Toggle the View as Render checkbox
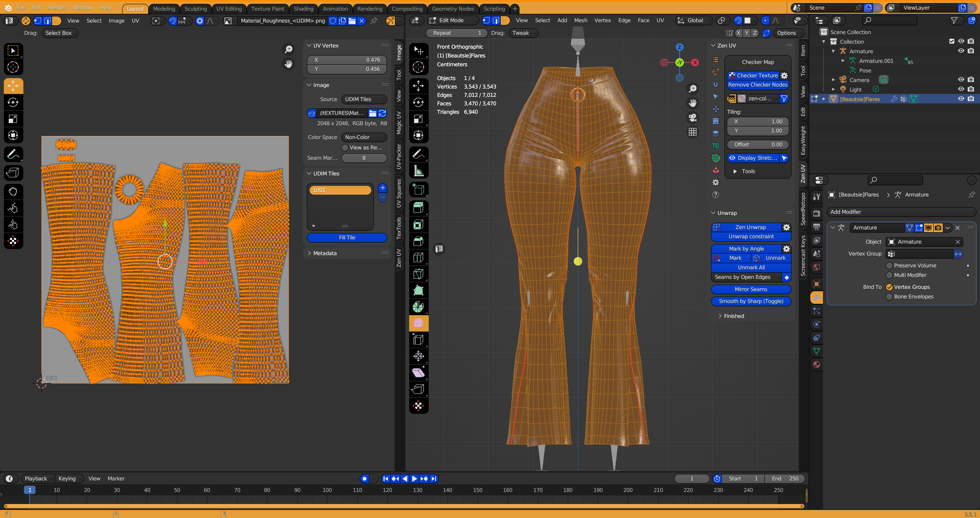 click(345, 148)
